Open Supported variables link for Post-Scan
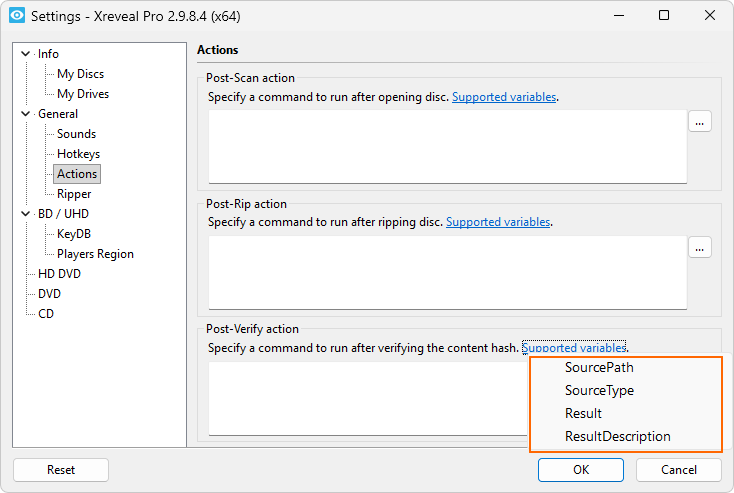Screen dimensions: 734x493 [504, 97]
